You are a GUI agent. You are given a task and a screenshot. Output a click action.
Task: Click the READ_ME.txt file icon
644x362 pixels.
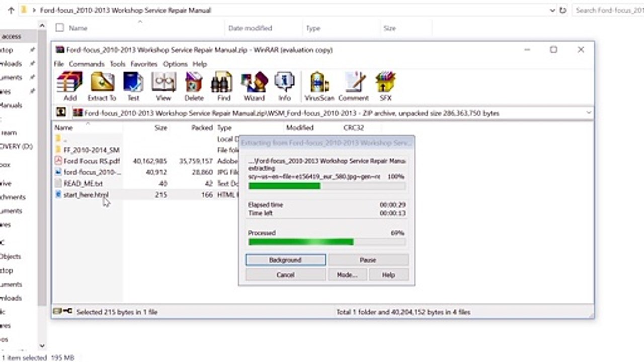tap(58, 184)
